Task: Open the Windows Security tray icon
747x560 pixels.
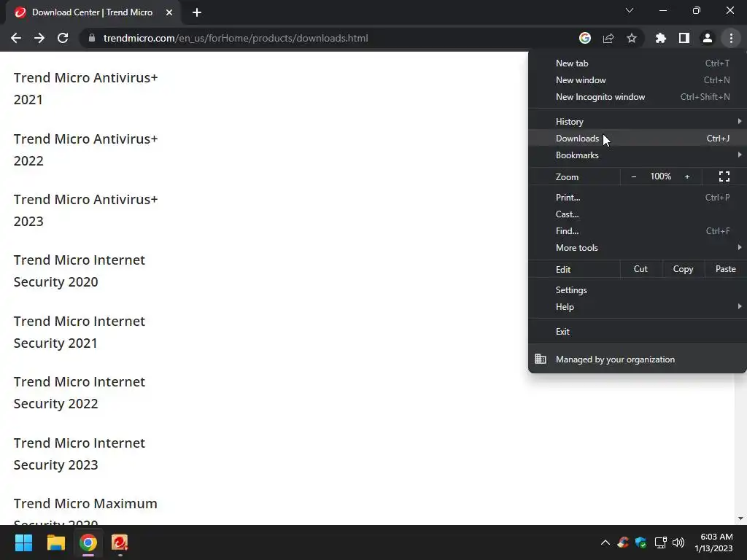Action: pyautogui.click(x=641, y=542)
